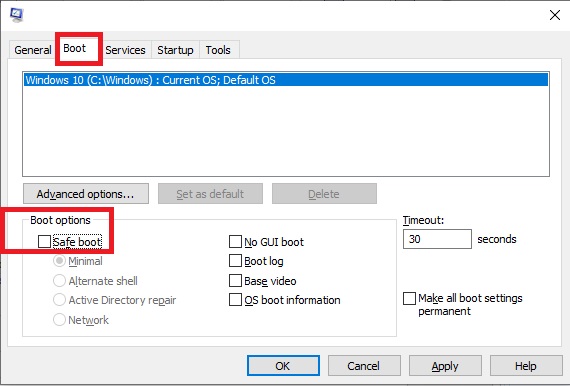
Task: Open the Services tab
Action: 125,50
